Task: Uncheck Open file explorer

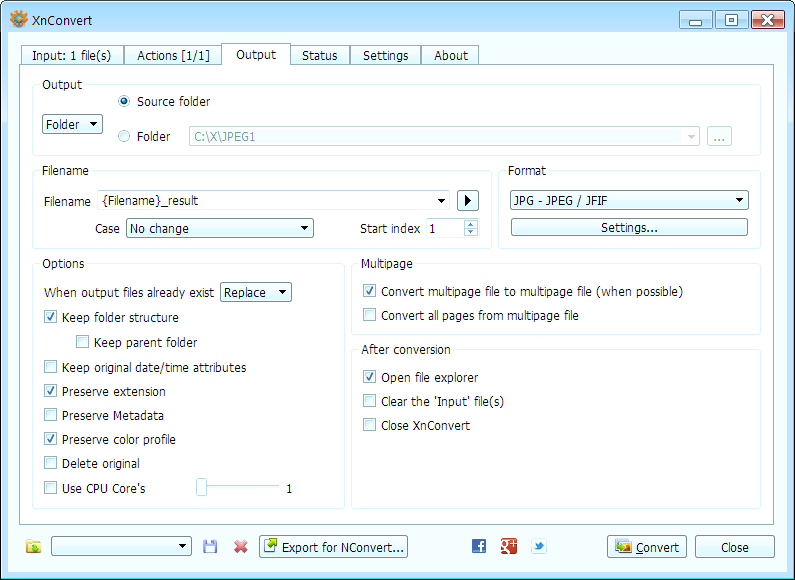Action: (369, 377)
